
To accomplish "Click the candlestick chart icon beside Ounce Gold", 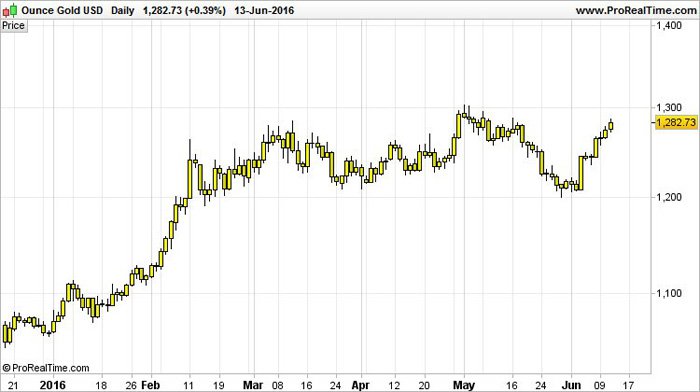I will (10, 10).
